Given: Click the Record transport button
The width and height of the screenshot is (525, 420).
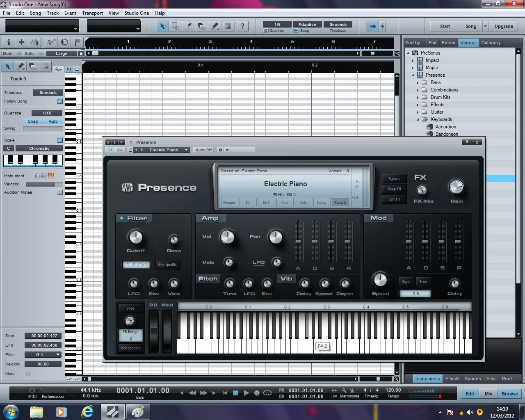Looking at the screenshot, I should 257,393.
